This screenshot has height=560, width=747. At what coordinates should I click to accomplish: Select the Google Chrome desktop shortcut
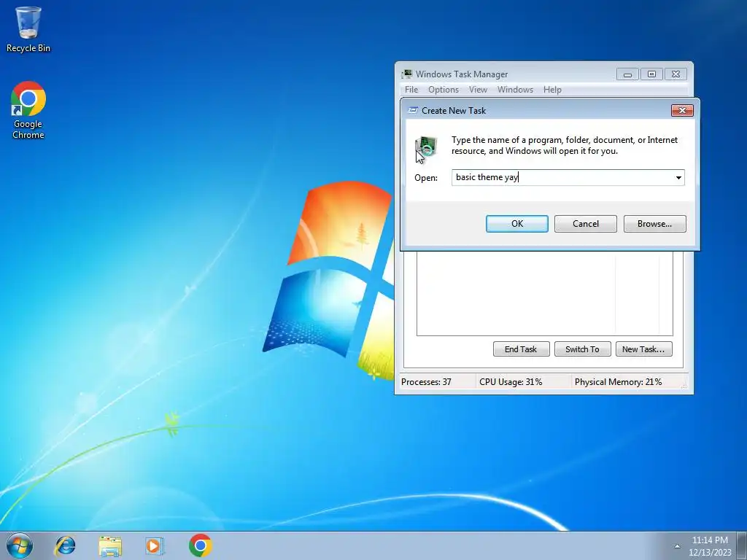28,110
